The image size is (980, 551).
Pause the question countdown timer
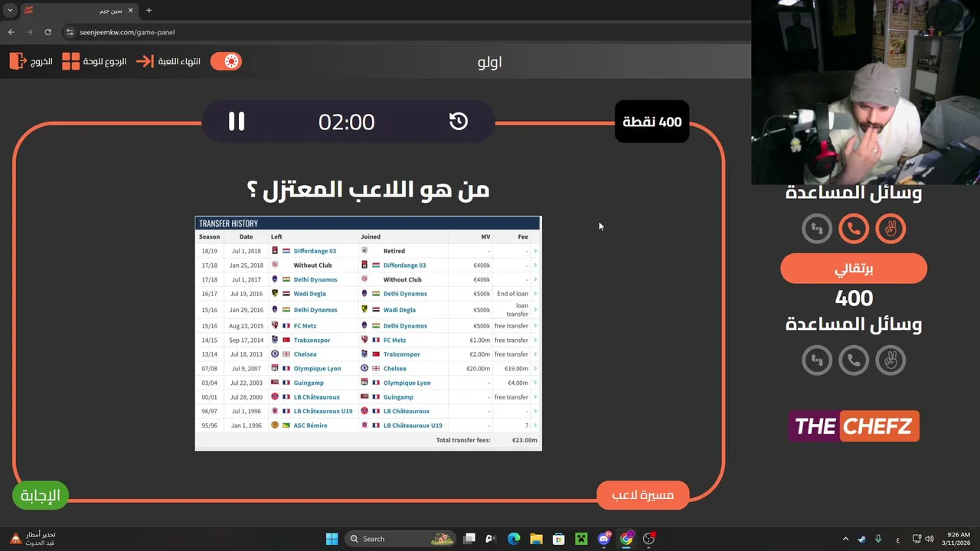(237, 122)
